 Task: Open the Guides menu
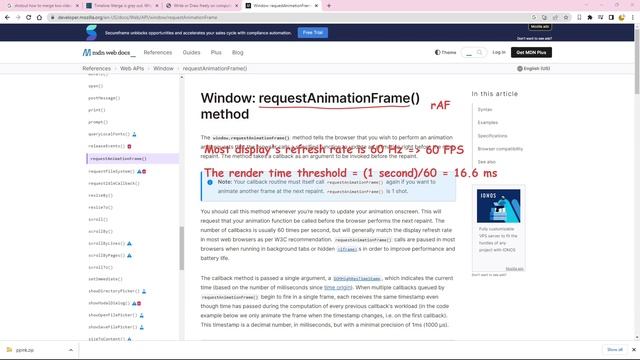pos(191,53)
